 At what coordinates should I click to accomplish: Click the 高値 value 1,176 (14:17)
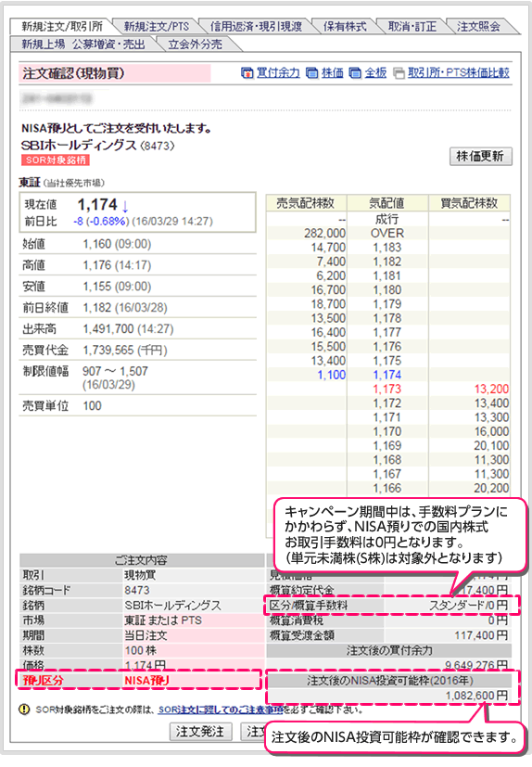117,265
